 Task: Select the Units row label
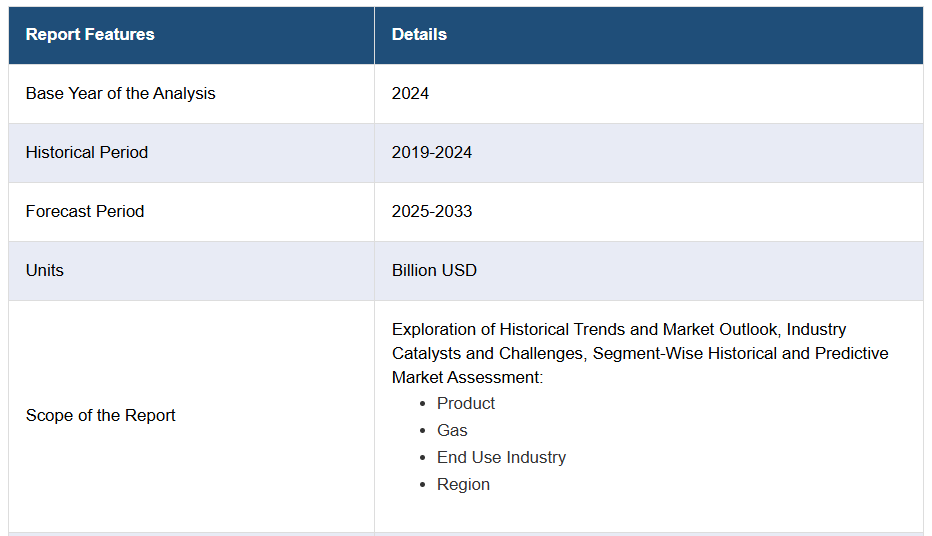[x=45, y=270]
